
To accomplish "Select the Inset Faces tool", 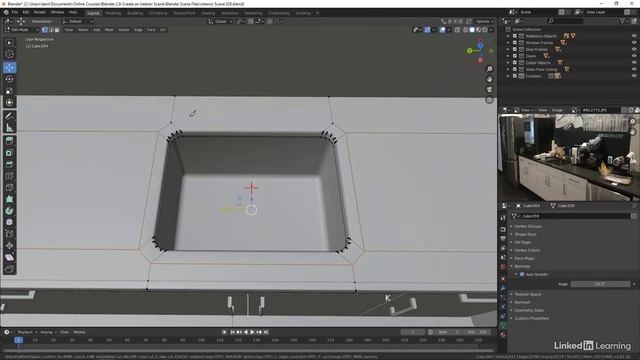I will 9,153.
